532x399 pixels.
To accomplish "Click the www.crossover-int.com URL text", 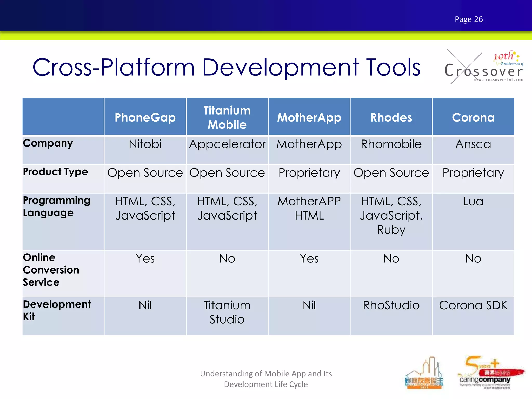I will tap(498, 80).
